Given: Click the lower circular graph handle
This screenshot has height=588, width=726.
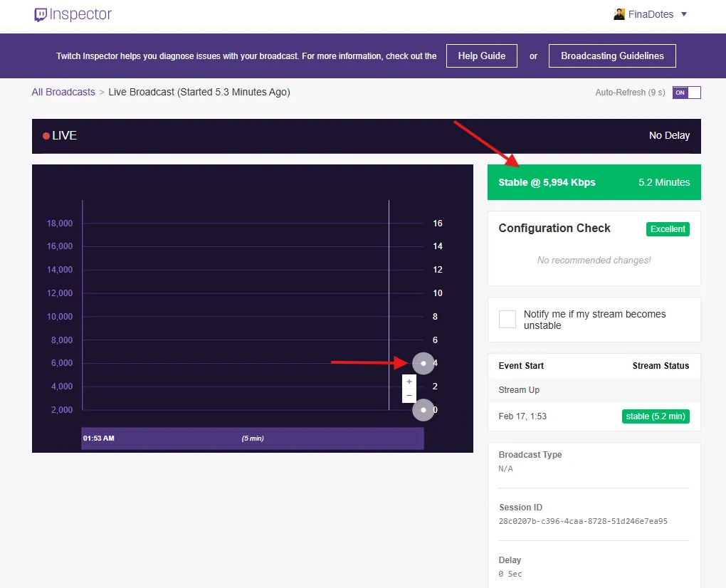Looking at the screenshot, I should coord(423,410).
